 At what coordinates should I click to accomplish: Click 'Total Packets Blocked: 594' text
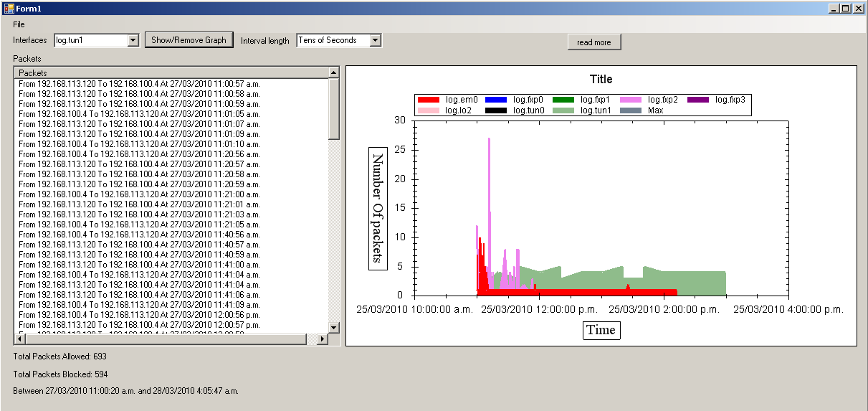(60, 374)
